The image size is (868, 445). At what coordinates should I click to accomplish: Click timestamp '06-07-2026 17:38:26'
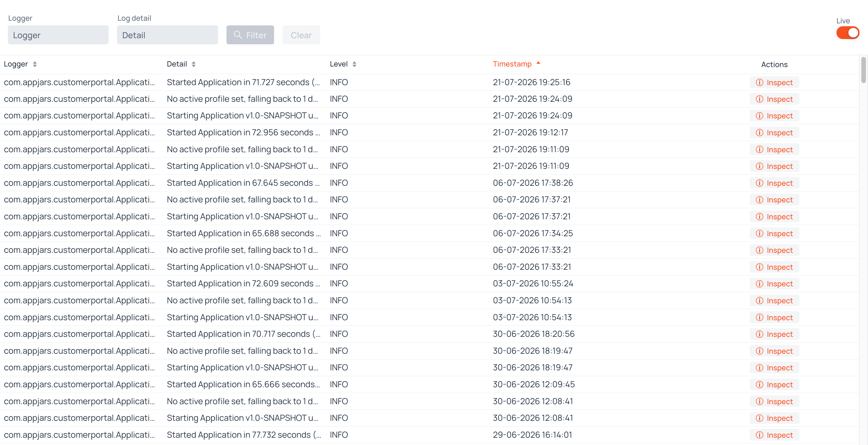[x=533, y=183]
